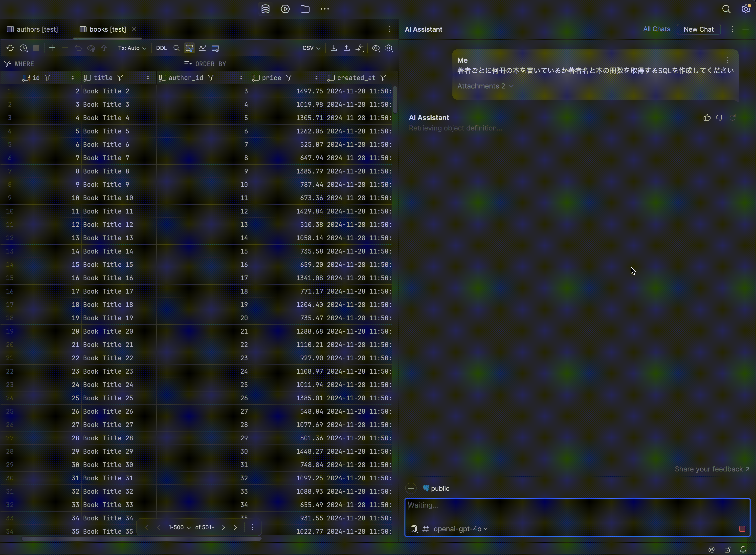Click the reload page refresh icon

click(x=10, y=48)
